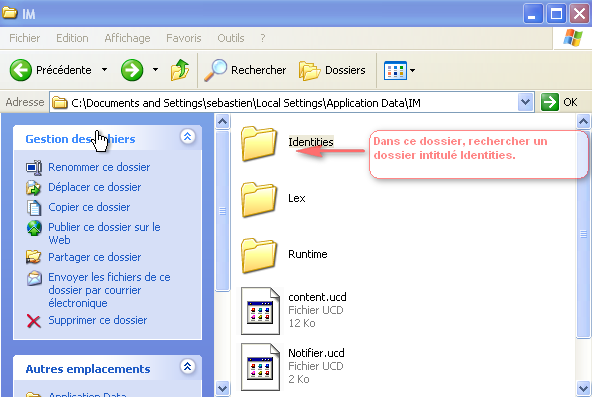Click the Identities folder name
The width and height of the screenshot is (592, 397).
click(311, 142)
